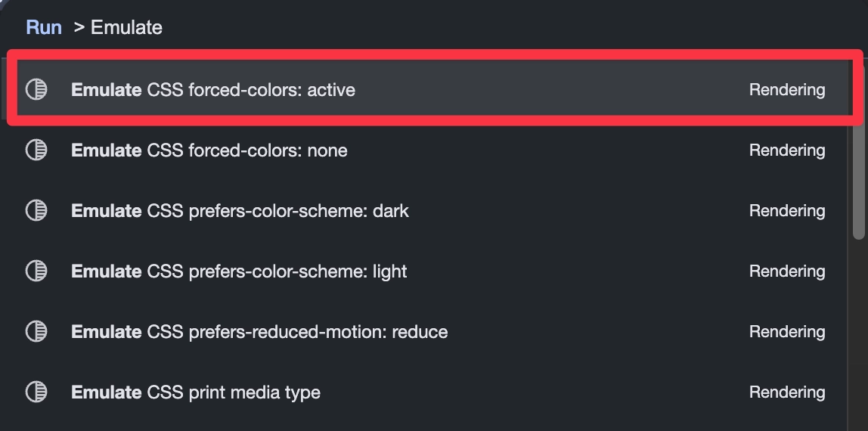Click the icon beside print media type

(36, 392)
